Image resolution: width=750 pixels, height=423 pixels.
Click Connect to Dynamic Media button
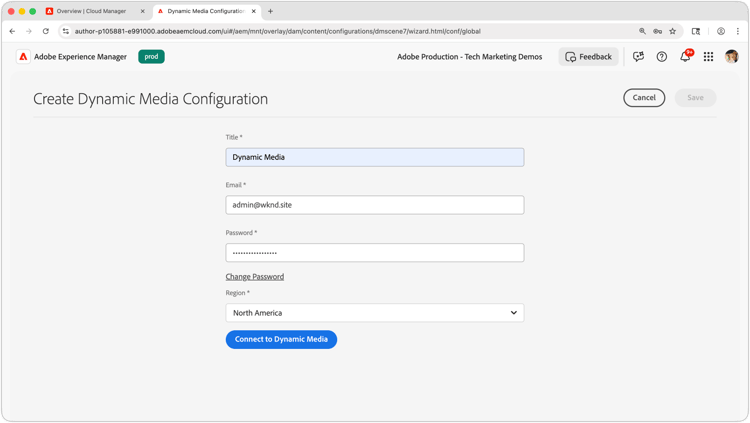281,339
